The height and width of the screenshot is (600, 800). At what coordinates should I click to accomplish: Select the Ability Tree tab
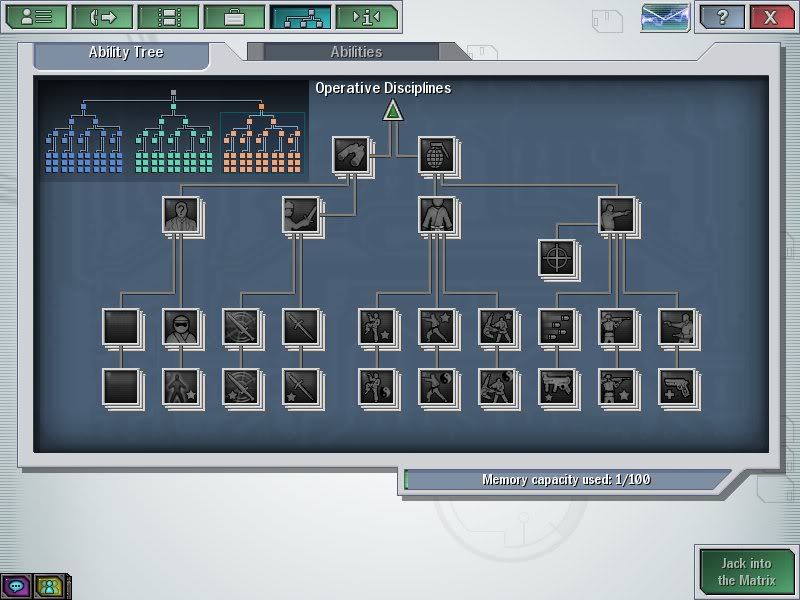[x=125, y=52]
